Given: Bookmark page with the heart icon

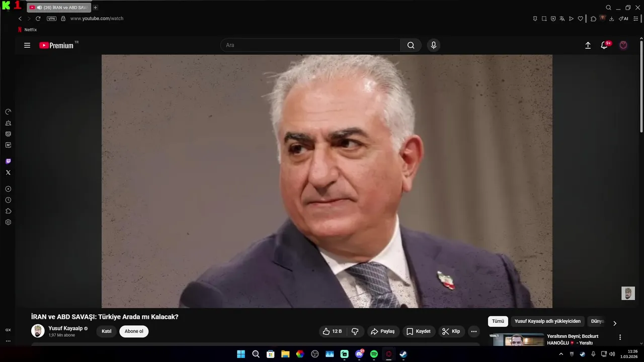Looking at the screenshot, I should [580, 19].
